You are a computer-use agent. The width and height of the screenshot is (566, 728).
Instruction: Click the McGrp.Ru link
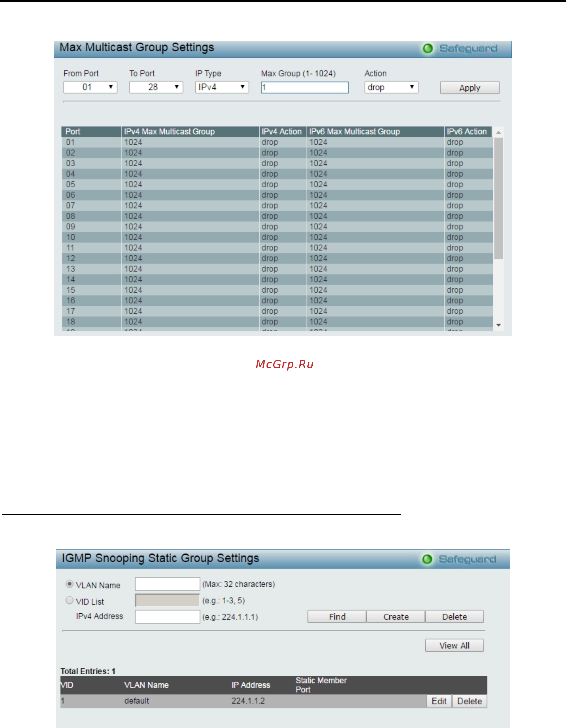285,364
